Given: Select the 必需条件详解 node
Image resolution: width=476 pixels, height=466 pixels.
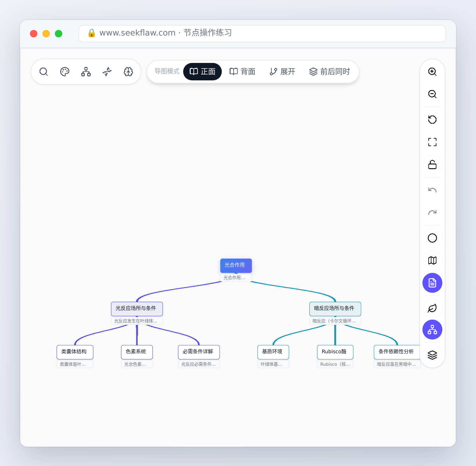Looking at the screenshot, I should [199, 352].
